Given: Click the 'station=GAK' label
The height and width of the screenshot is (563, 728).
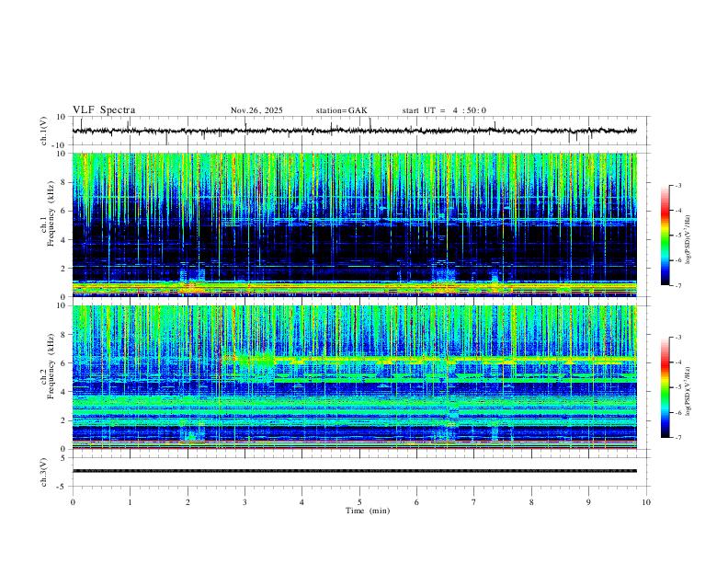Looking at the screenshot, I should tap(341, 110).
